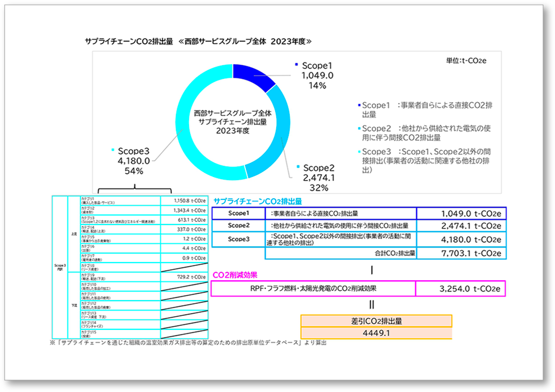Click the net emissions value "4449.1"
Screen dimensions: 555x392
[x=376, y=333]
